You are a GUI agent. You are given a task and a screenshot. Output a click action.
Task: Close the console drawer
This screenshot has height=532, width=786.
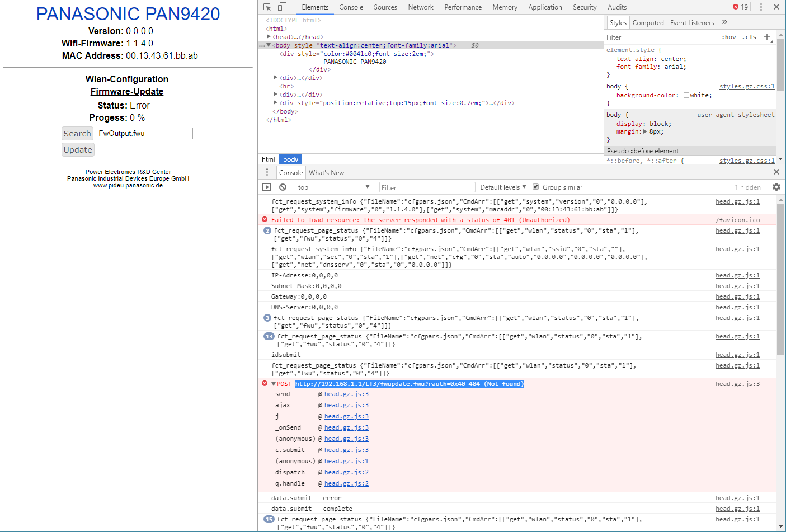[776, 172]
